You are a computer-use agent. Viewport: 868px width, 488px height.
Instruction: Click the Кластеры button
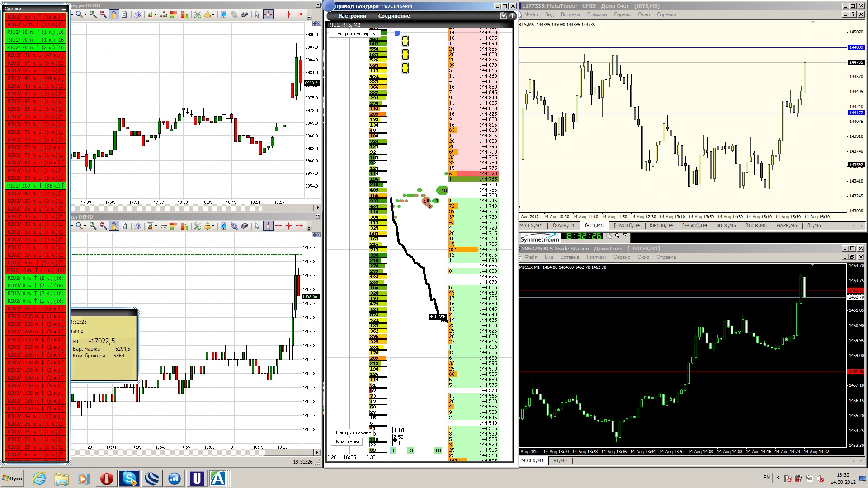[x=347, y=441]
